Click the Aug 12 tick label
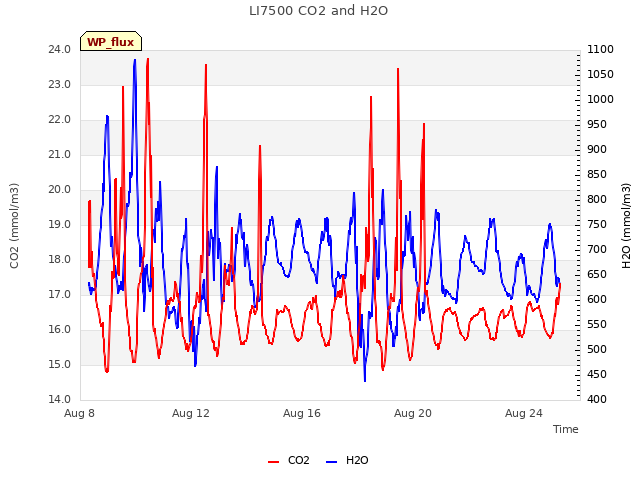The width and height of the screenshot is (640, 480). click(x=191, y=413)
